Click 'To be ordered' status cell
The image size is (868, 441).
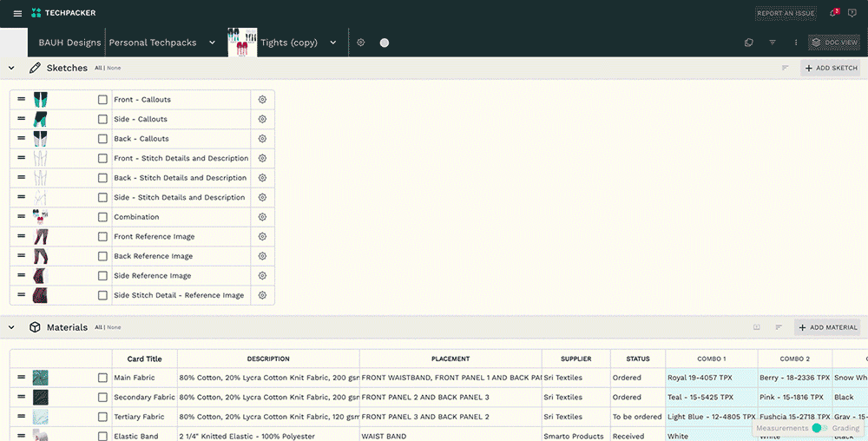tap(638, 417)
